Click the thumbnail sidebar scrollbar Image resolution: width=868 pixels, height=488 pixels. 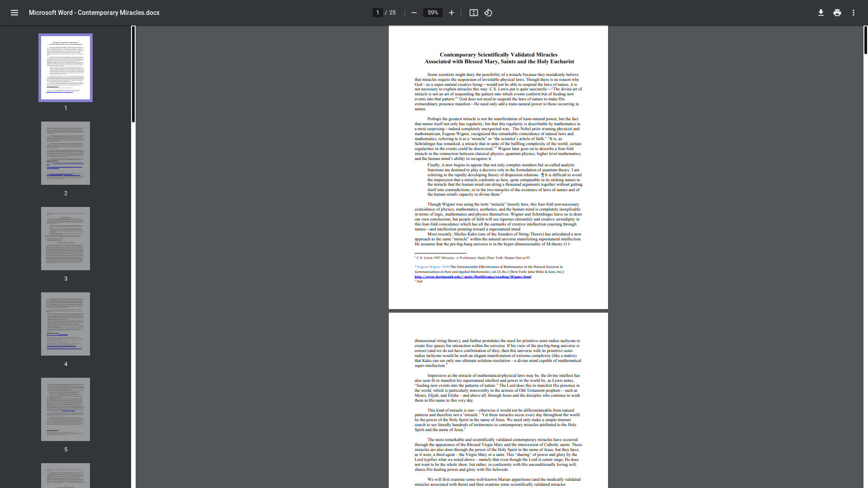pyautogui.click(x=133, y=75)
